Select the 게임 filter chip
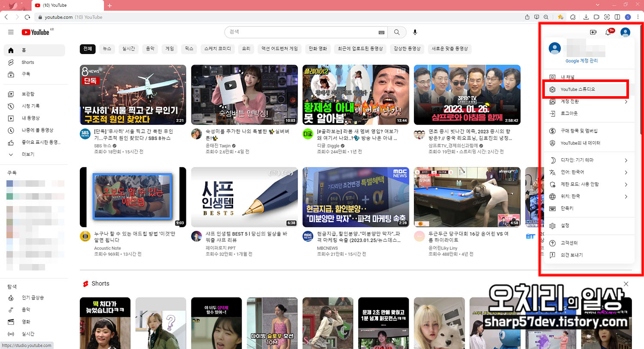Viewport: 644px width, 349px height. click(x=170, y=49)
